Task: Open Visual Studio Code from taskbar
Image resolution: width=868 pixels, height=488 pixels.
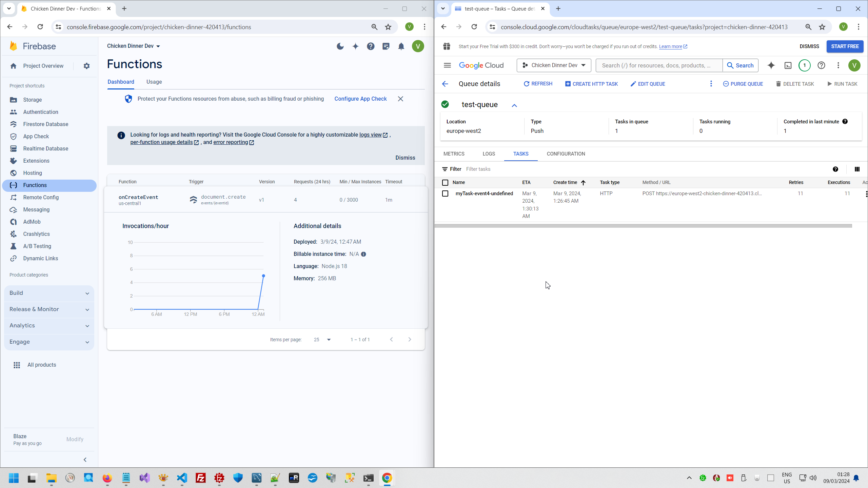Action: click(182, 478)
